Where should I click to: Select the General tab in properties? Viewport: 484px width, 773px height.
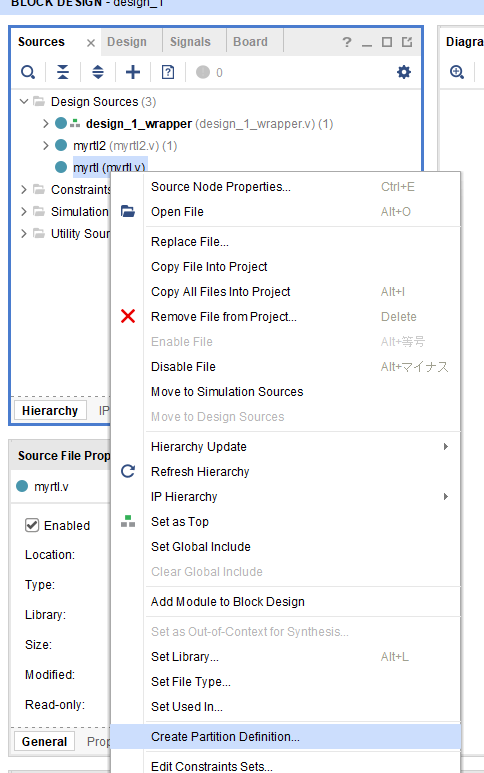44,741
